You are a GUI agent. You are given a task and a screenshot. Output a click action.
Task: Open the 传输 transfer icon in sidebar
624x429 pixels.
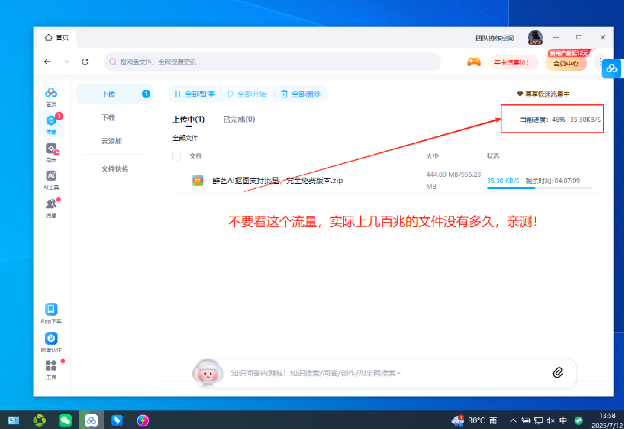(51, 123)
